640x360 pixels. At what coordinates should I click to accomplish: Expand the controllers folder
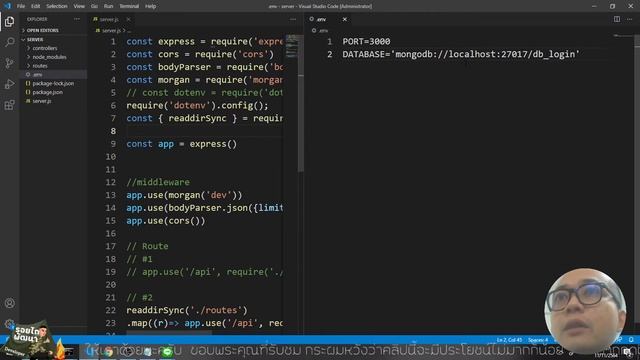(x=45, y=48)
